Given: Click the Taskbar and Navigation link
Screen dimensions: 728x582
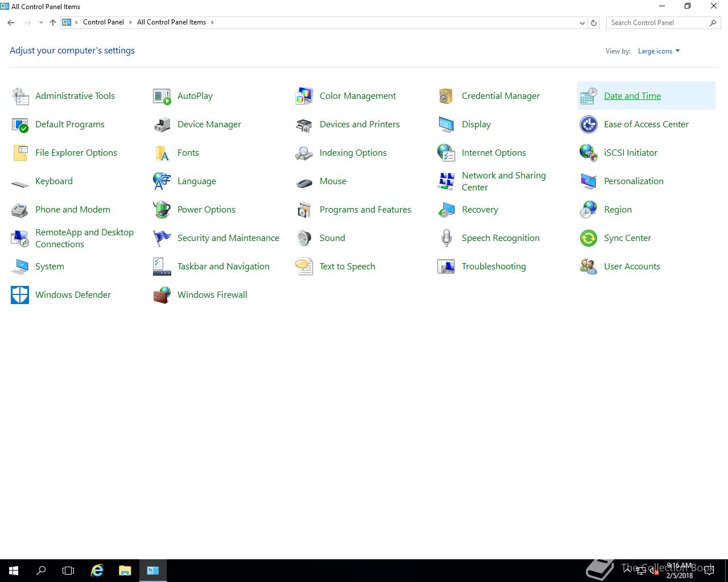Looking at the screenshot, I should click(x=224, y=267).
